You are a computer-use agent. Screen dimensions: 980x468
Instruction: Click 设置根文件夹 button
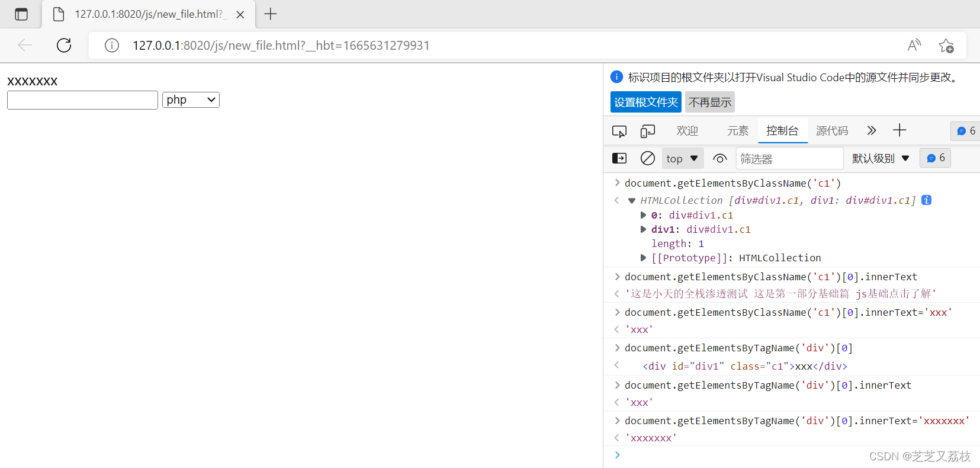click(646, 102)
